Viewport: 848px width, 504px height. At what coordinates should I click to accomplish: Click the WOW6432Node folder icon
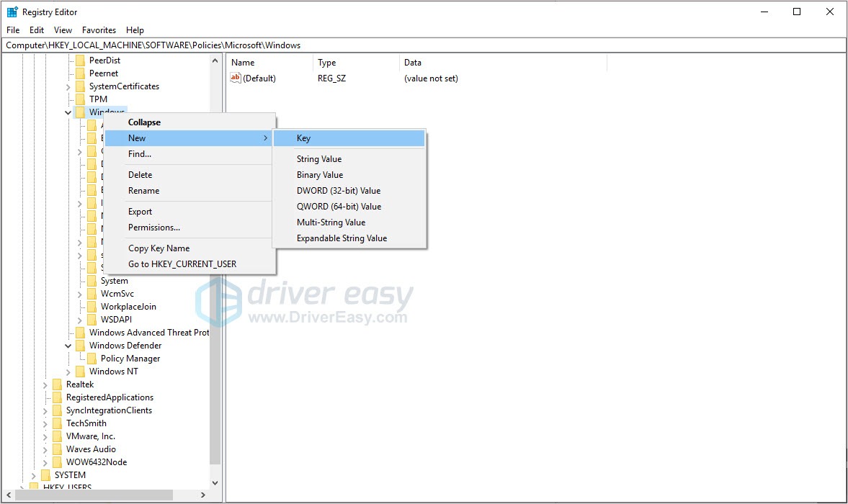pos(57,462)
